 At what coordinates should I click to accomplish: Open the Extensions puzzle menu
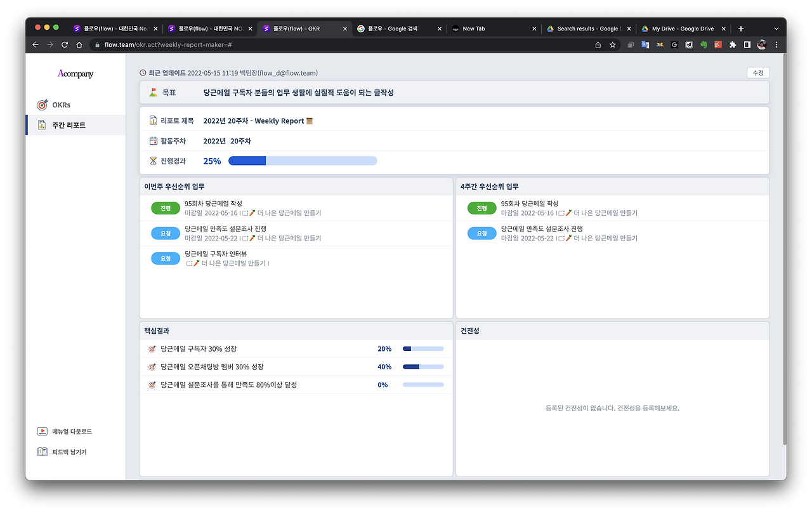pos(733,45)
